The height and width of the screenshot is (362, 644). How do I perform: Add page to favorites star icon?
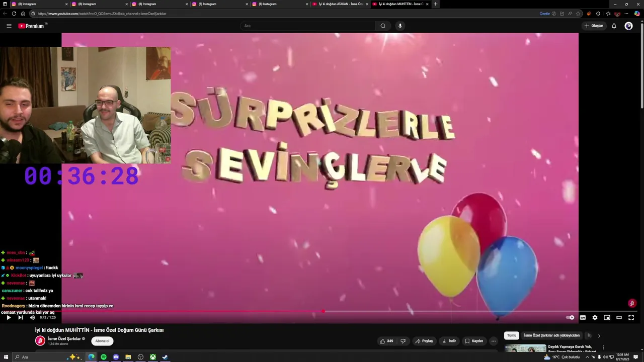tap(578, 14)
